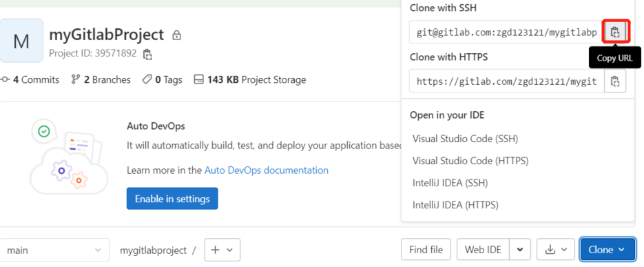Choose IntelliJ IDEA (SSH) option

pyautogui.click(x=450, y=183)
